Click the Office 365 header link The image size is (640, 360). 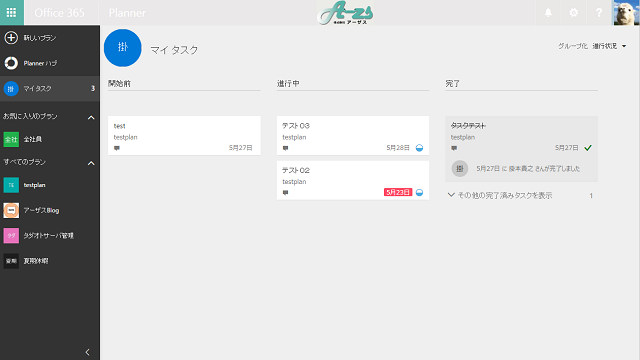point(59,13)
